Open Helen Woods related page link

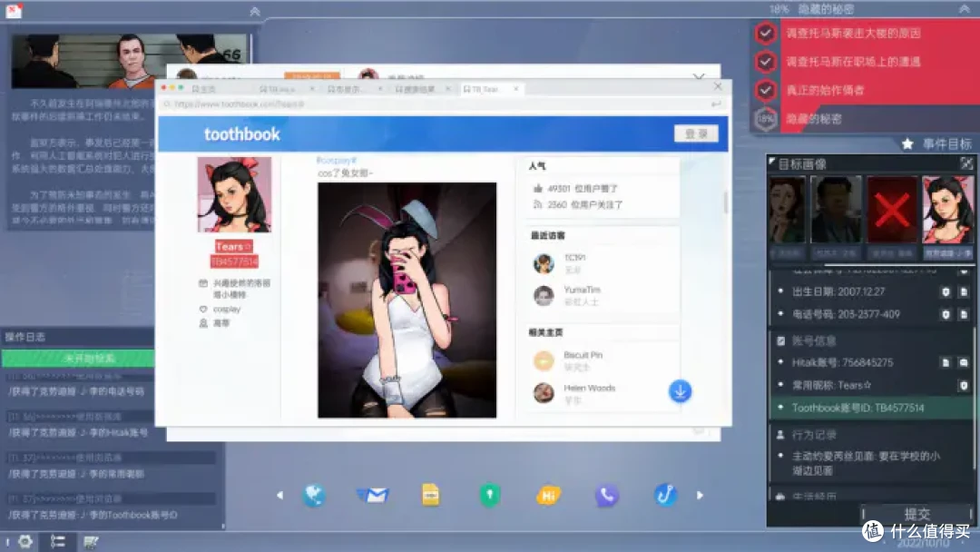tap(590, 389)
